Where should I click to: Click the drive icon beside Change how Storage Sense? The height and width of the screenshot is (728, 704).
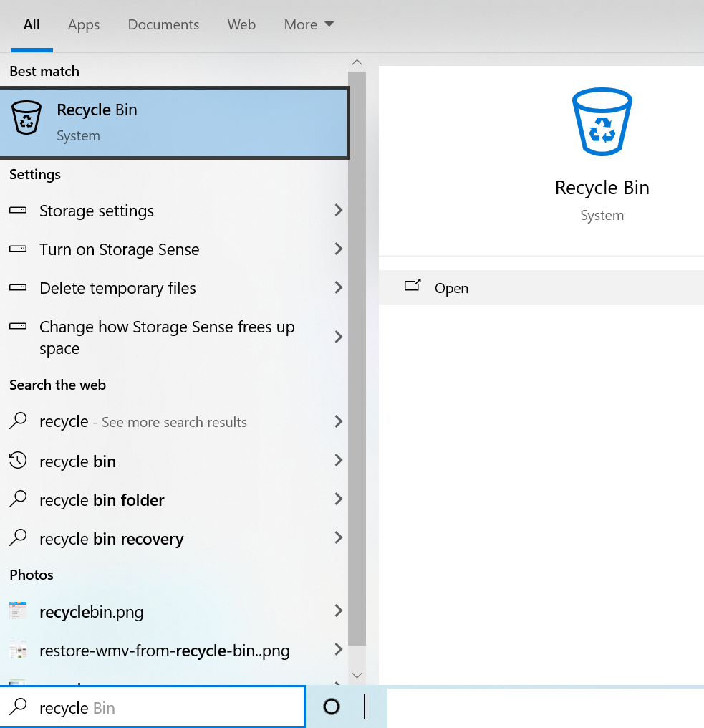click(x=18, y=326)
